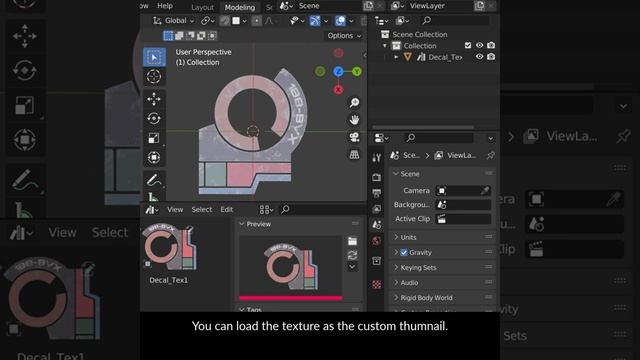Open the Options dropdown in viewport
Screen dimensions: 640x360
344,36
